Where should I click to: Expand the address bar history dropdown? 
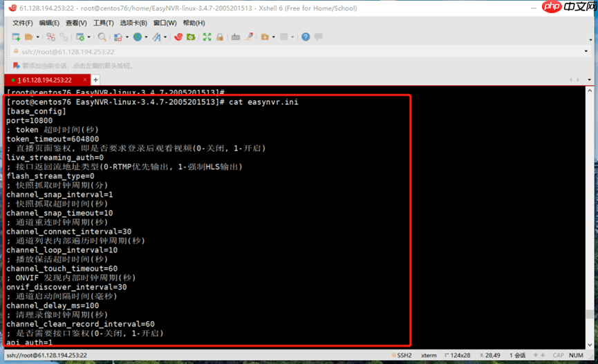(x=586, y=51)
